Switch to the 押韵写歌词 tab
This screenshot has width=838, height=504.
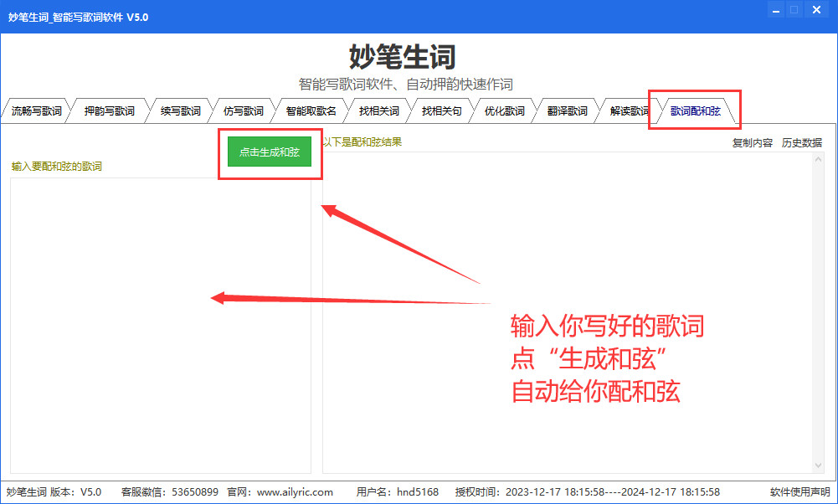pyautogui.click(x=109, y=111)
